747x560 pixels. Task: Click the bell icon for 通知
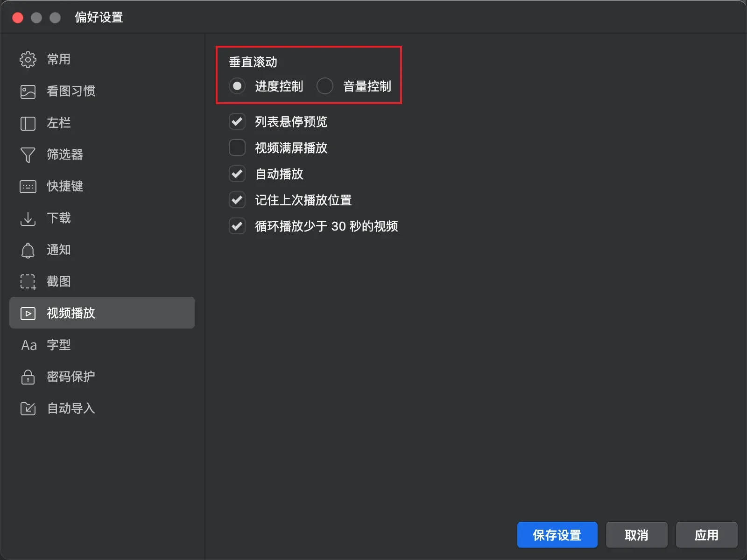[x=28, y=250]
